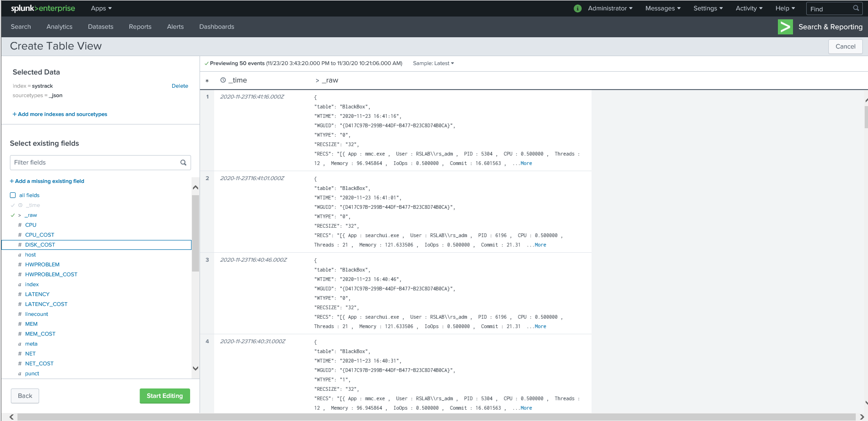Expand event 1 via More link
Image resolution: width=868 pixels, height=421 pixels.
(x=526, y=163)
